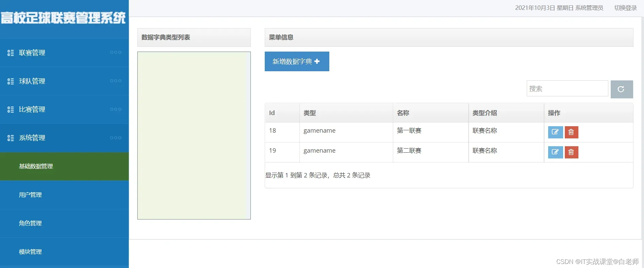Open the 联赛管理 menu
The height and width of the screenshot is (268, 644).
pos(64,53)
